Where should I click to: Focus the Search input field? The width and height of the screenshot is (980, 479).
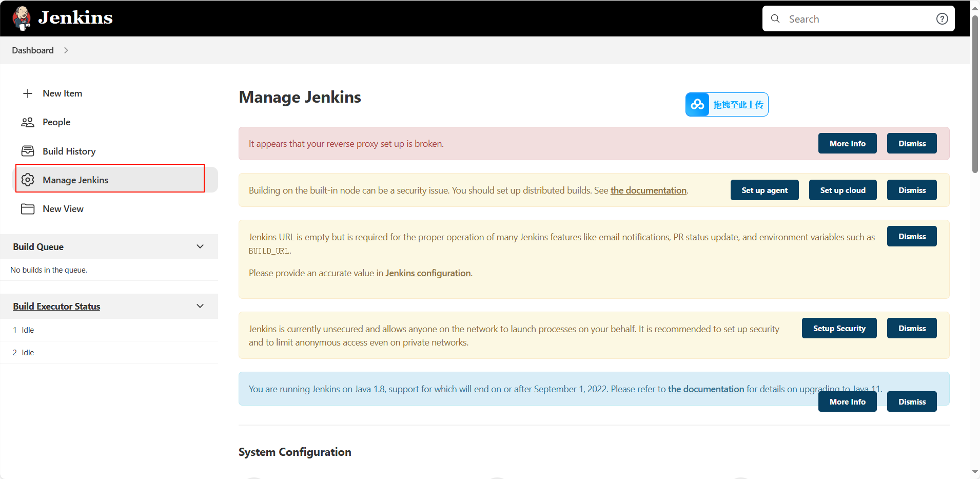pyautogui.click(x=858, y=19)
